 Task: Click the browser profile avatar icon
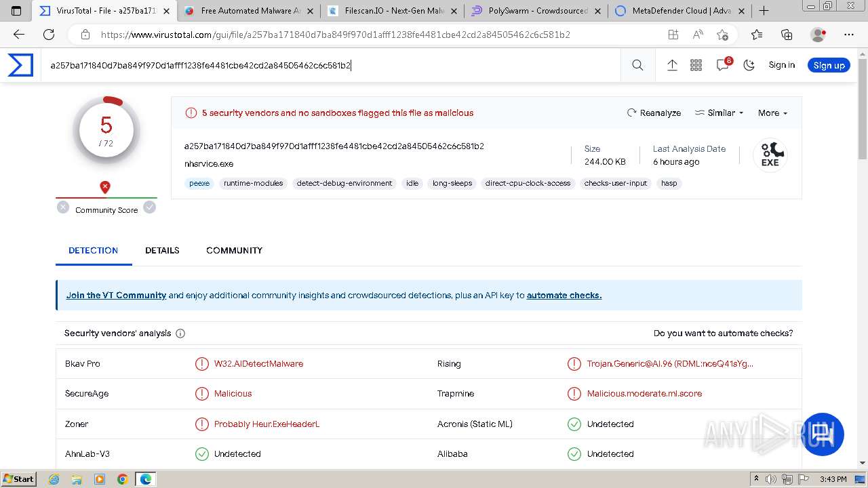818,35
